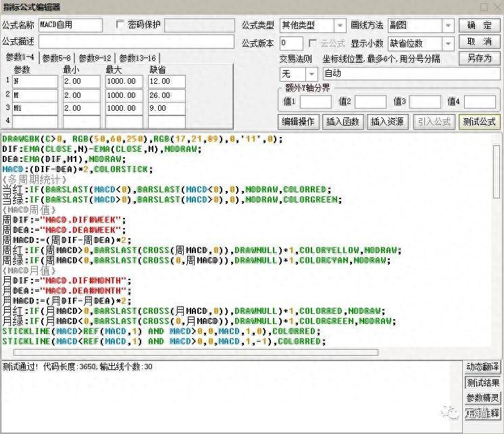Click the last STICKLINE line ending 1,-1),COLORRED
This screenshot has height=434, width=504.
[164, 342]
